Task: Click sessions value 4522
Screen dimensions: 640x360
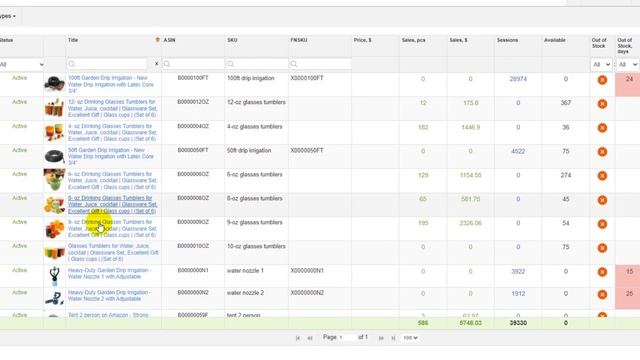Action: coord(518,151)
